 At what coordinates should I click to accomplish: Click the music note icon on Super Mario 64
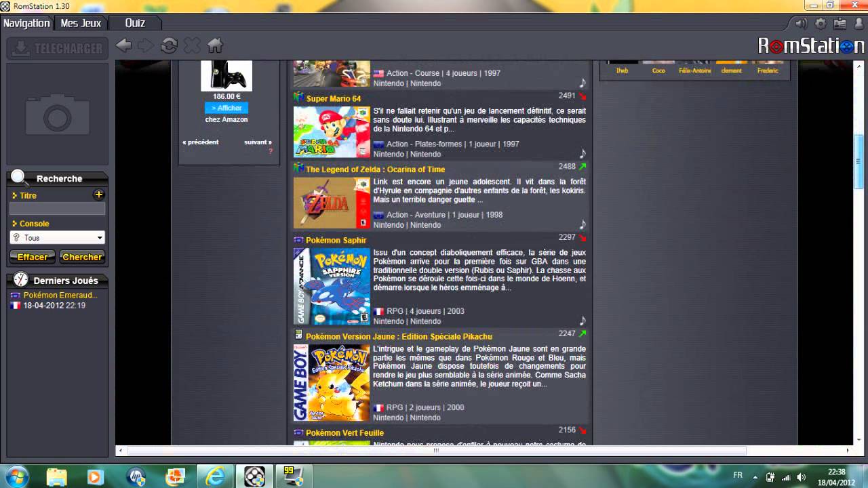[x=582, y=154]
